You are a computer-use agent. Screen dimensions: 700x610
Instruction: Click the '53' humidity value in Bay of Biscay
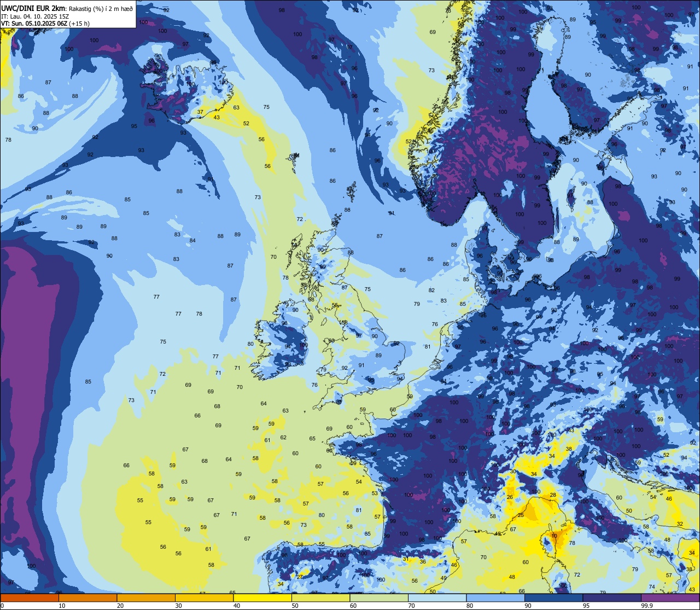(x=375, y=493)
